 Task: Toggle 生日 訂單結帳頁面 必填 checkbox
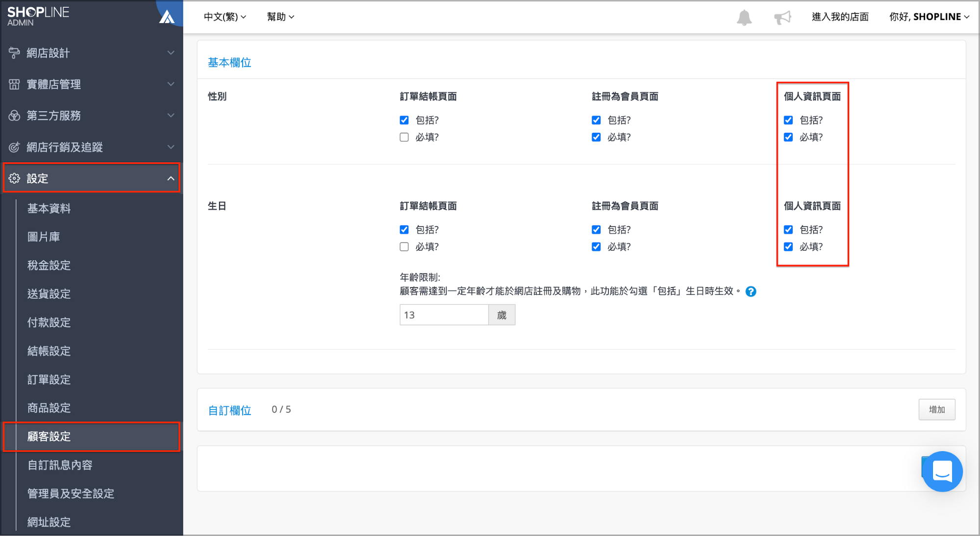point(404,247)
